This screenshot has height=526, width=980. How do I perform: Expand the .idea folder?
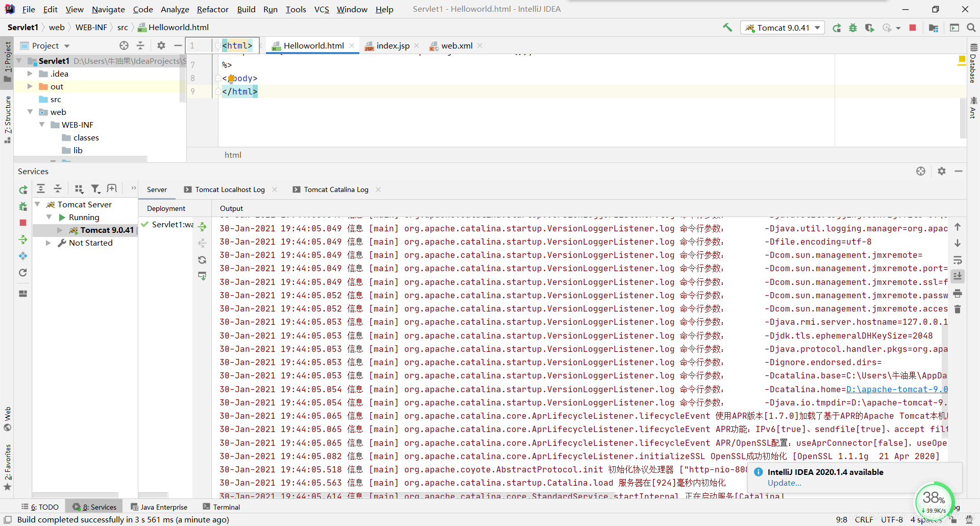pos(30,74)
